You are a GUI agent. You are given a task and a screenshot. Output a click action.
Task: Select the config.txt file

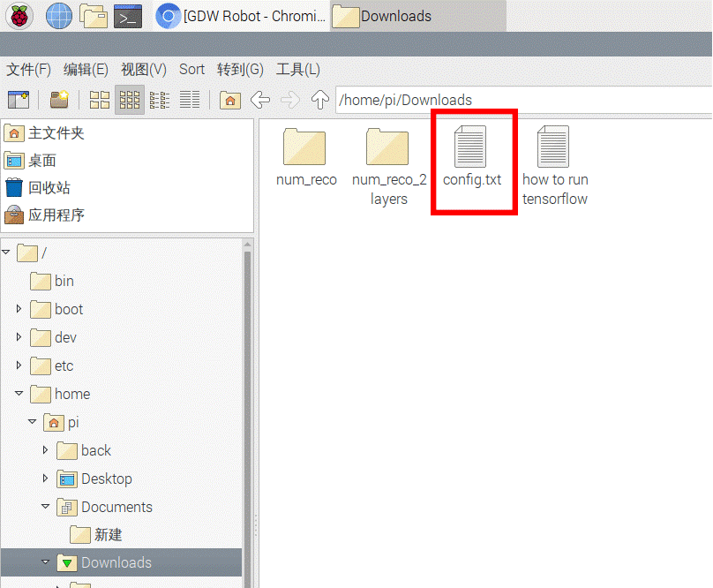point(472,156)
